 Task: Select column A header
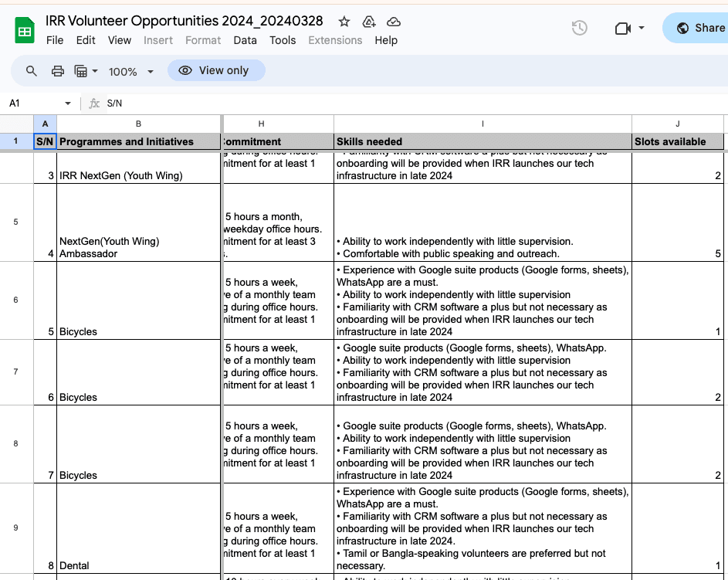[x=45, y=124]
